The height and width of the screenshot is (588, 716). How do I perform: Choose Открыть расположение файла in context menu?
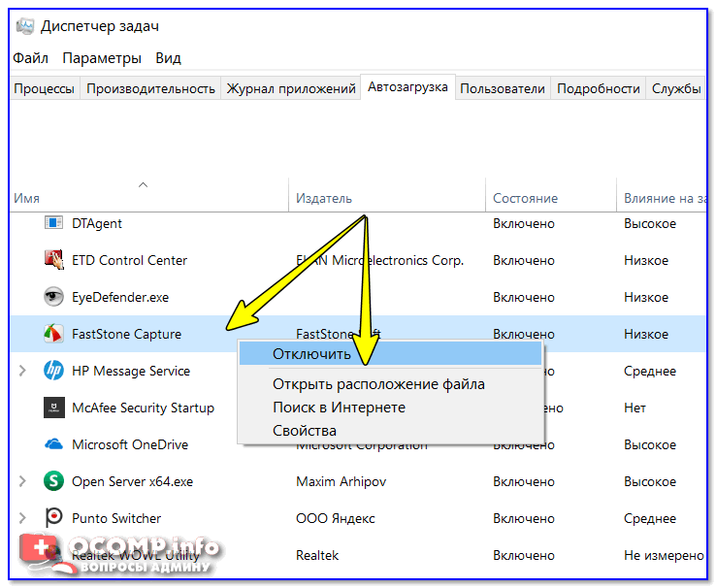click(390, 384)
